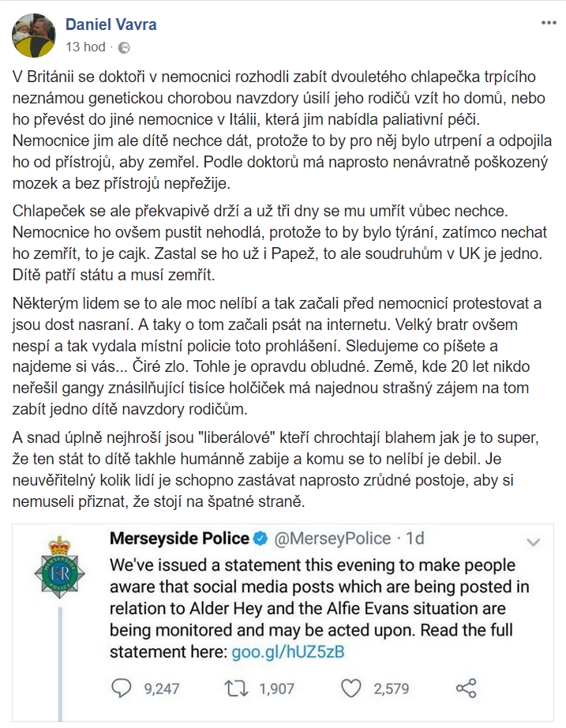Image resolution: width=566 pixels, height=728 pixels.
Task: Click the tweet's 1d timestamp
Action: (415, 538)
